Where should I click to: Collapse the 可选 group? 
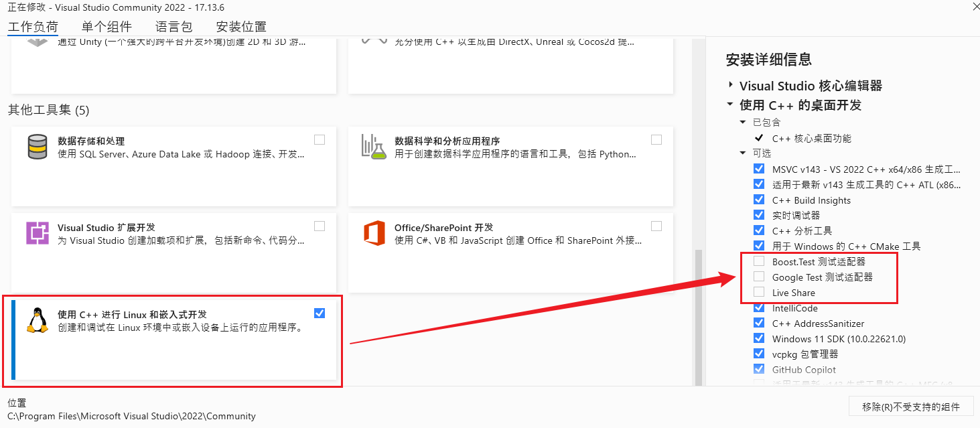coord(743,153)
